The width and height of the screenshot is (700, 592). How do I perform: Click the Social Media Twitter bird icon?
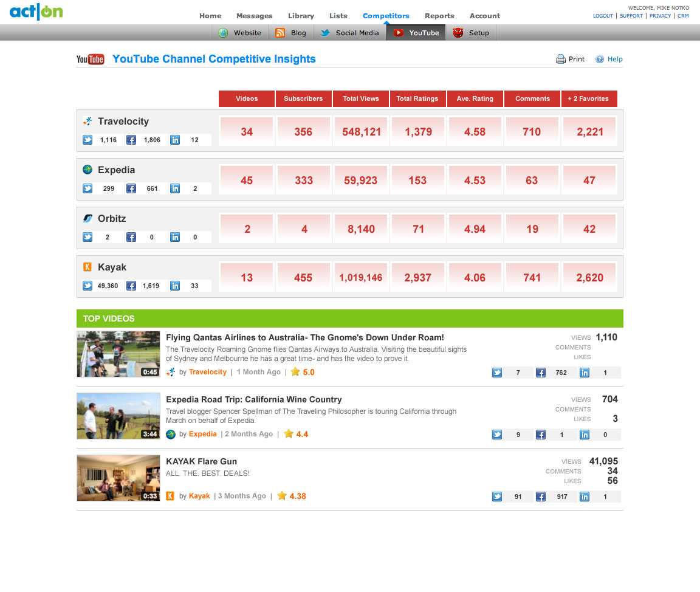click(325, 33)
